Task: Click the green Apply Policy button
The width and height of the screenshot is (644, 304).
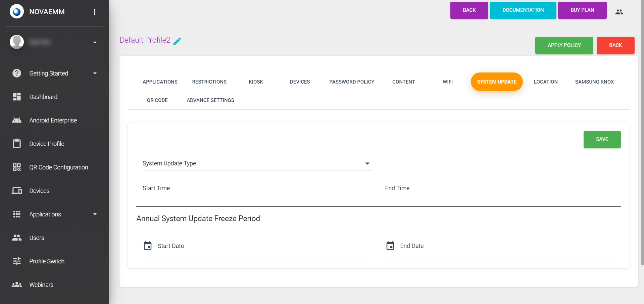Action: point(564,45)
